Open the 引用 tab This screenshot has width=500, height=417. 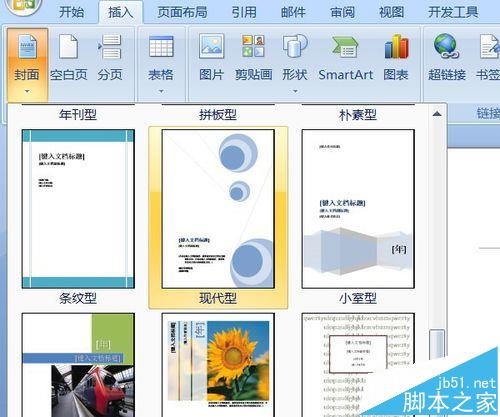(244, 13)
